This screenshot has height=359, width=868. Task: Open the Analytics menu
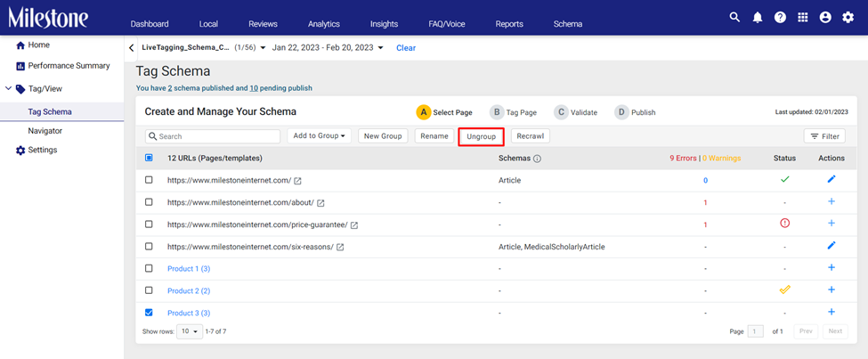pyautogui.click(x=324, y=24)
